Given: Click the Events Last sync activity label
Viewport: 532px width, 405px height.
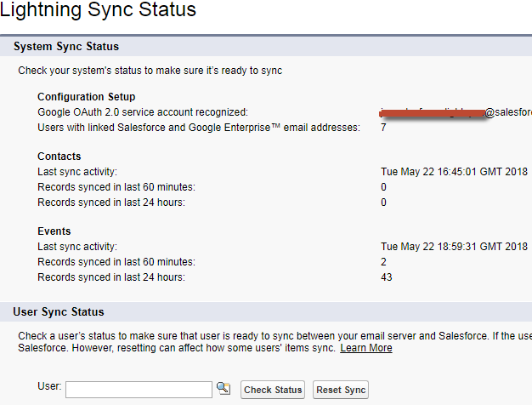Looking at the screenshot, I should coord(77,247).
